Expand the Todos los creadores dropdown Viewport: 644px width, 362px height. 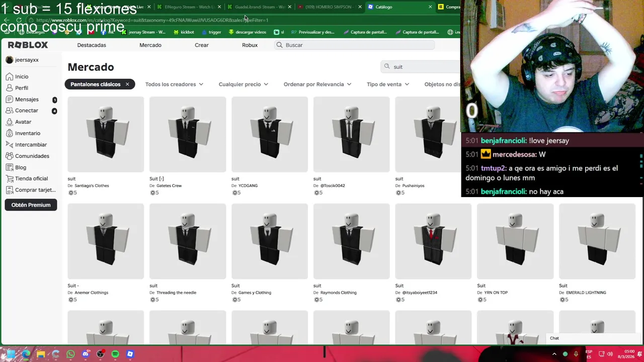click(174, 84)
